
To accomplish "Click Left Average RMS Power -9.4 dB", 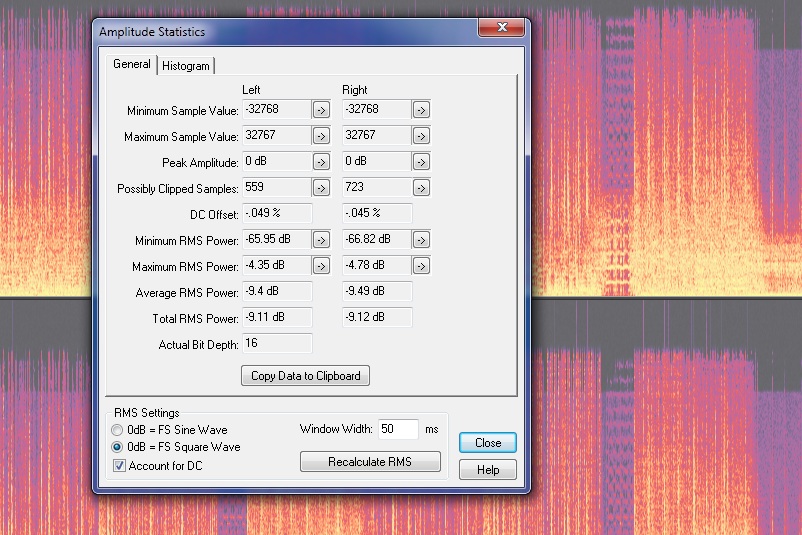I will click(x=277, y=292).
